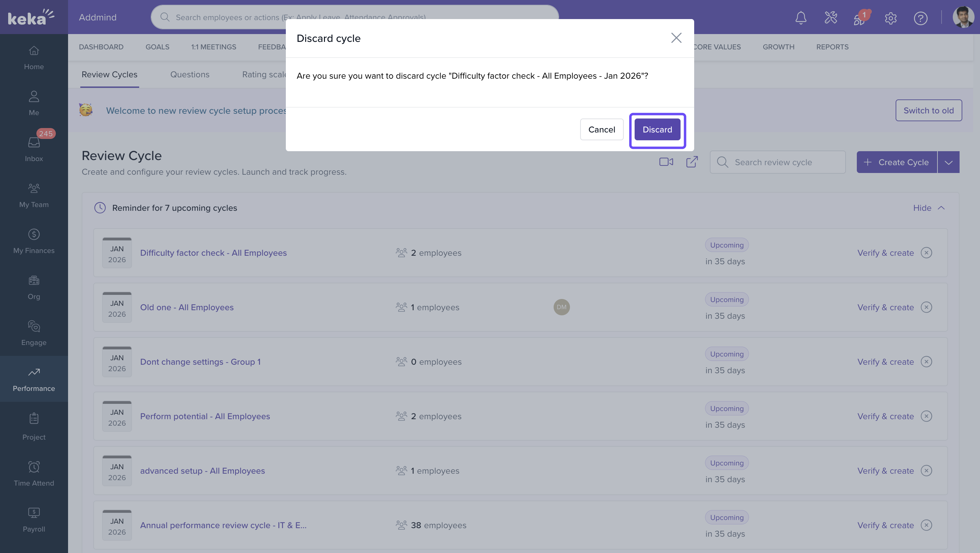Remove the Perform potential reminder with X
The width and height of the screenshot is (980, 553).
point(926,416)
